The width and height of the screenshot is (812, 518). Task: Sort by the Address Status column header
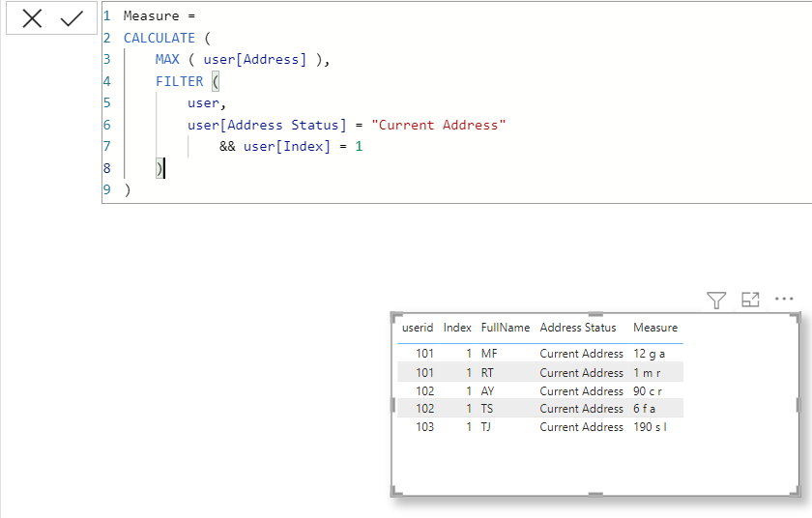(578, 328)
